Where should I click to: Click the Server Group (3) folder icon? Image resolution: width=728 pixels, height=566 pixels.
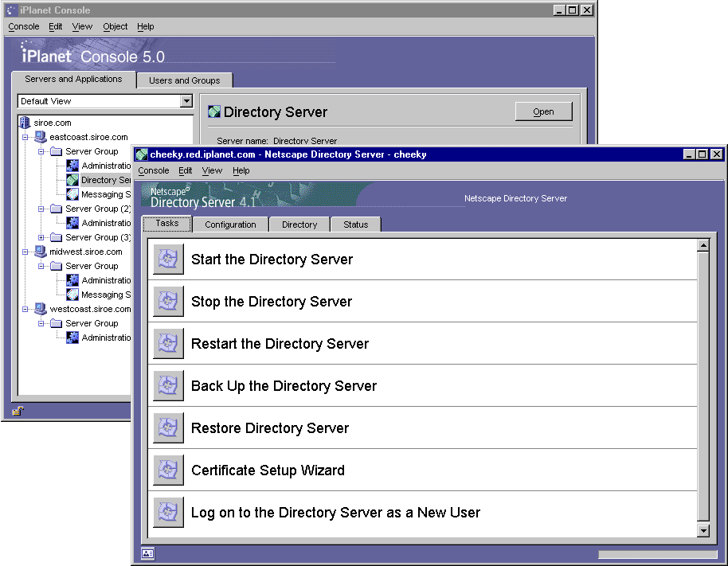57,237
